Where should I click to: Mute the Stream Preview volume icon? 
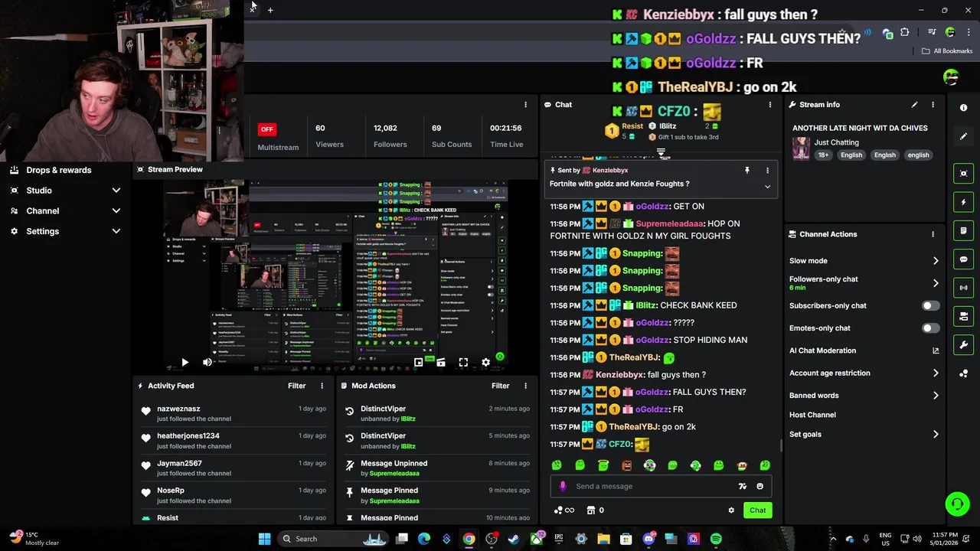pos(207,363)
